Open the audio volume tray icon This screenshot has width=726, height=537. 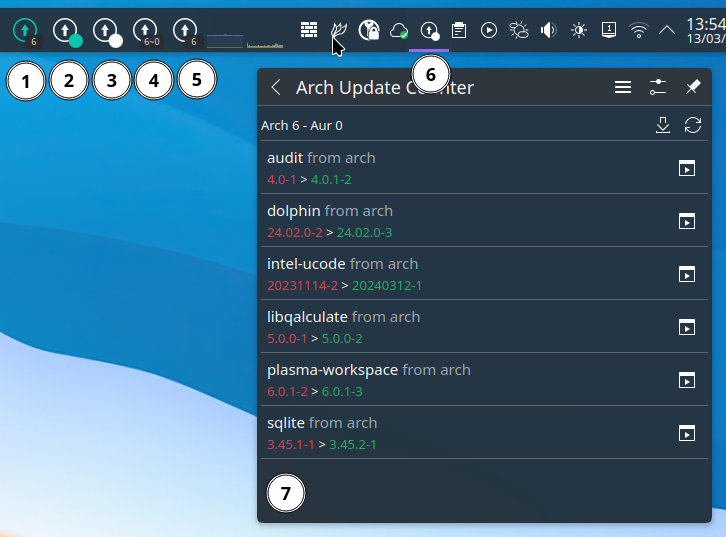[549, 31]
